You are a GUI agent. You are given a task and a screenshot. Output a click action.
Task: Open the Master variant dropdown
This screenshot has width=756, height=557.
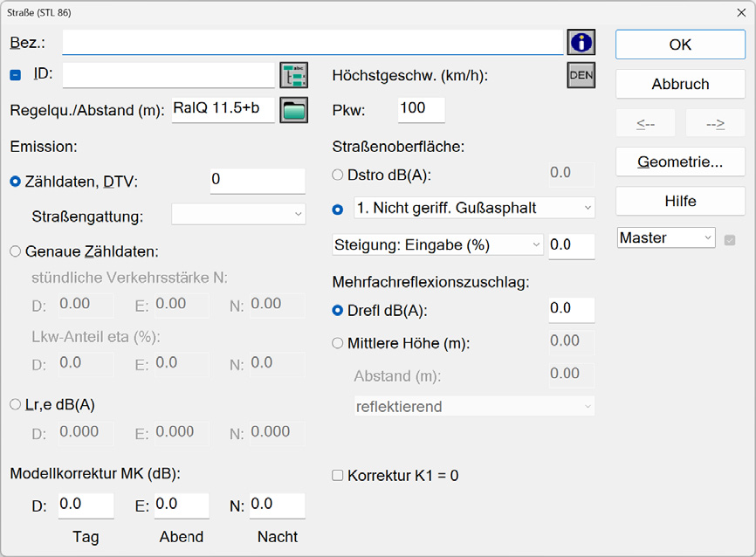point(666,237)
